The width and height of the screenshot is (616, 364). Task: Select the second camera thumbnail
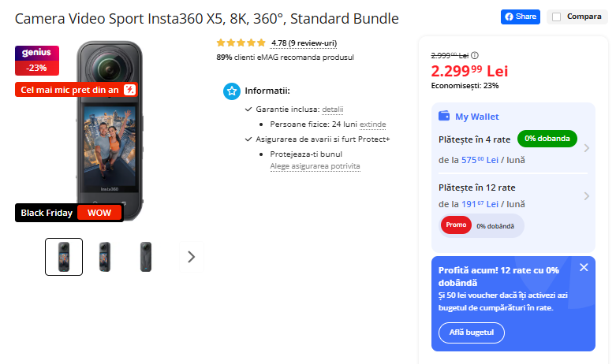[x=105, y=256]
